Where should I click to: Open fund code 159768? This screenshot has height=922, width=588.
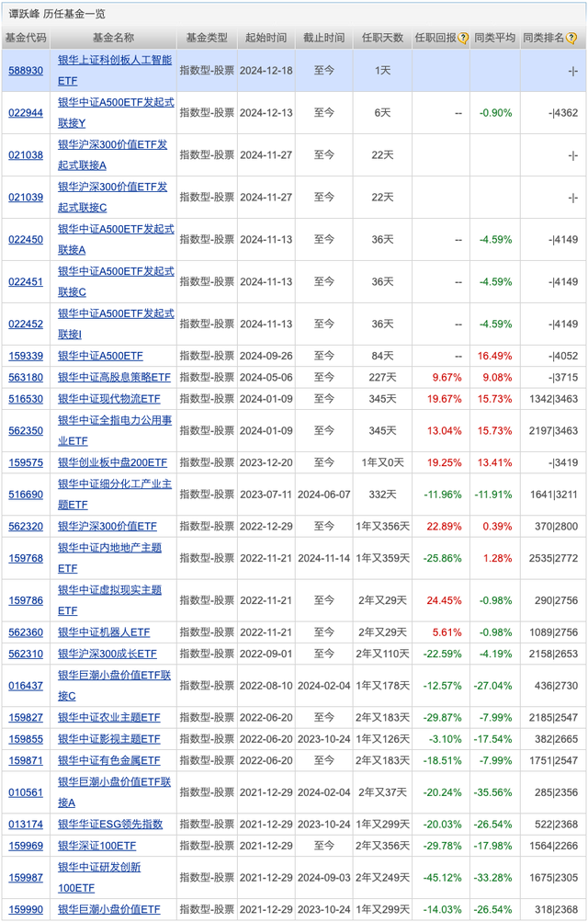point(26,559)
